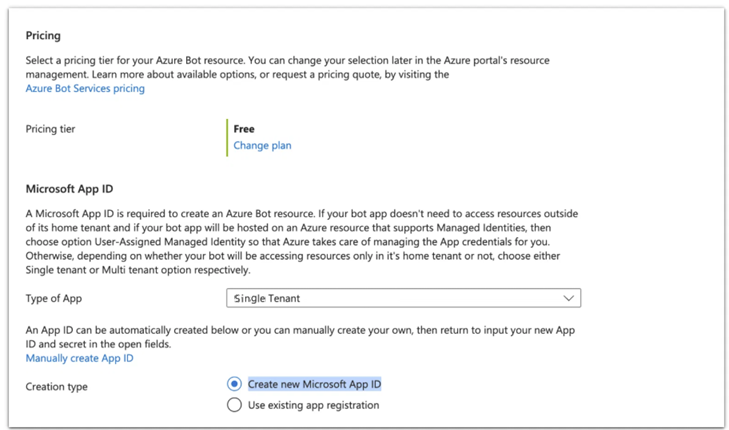Click the Change plan link

(262, 146)
